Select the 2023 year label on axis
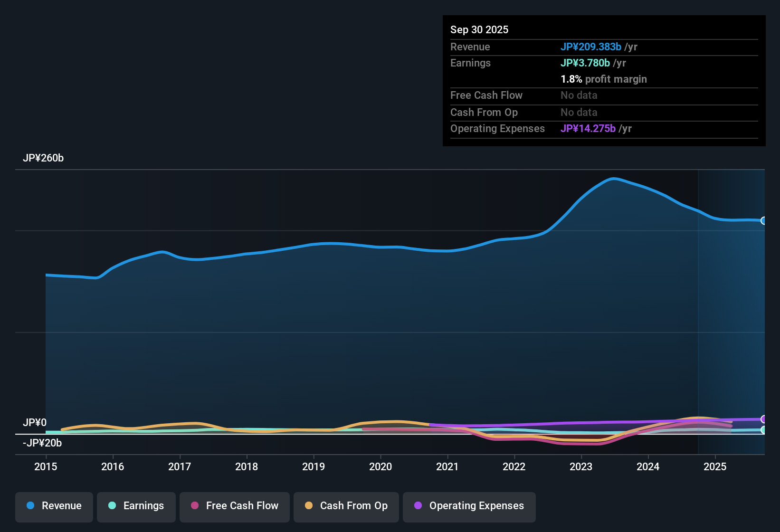This screenshot has height=532, width=780. [581, 467]
